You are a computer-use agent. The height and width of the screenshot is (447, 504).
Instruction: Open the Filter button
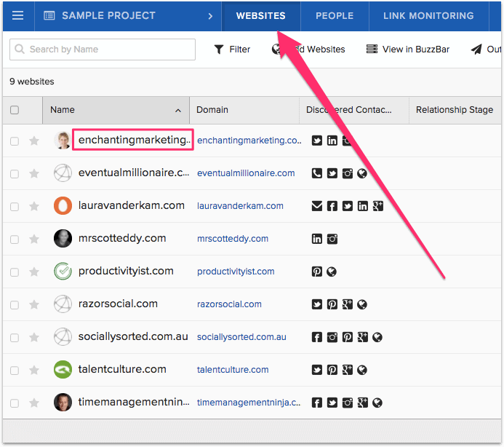[232, 50]
